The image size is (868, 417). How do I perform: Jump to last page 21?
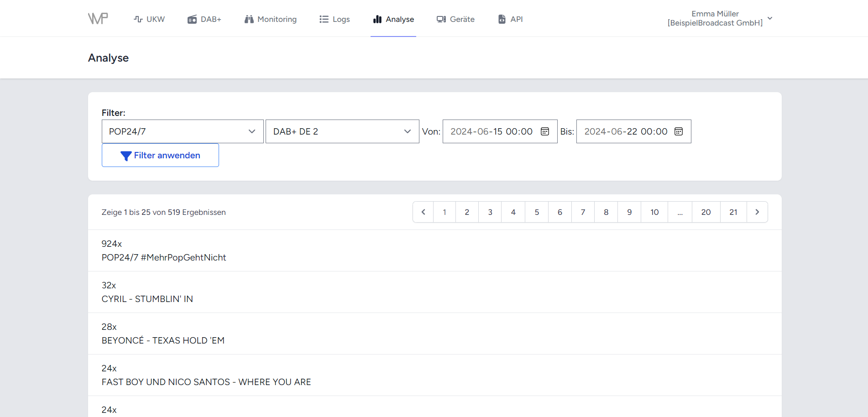[733, 212]
